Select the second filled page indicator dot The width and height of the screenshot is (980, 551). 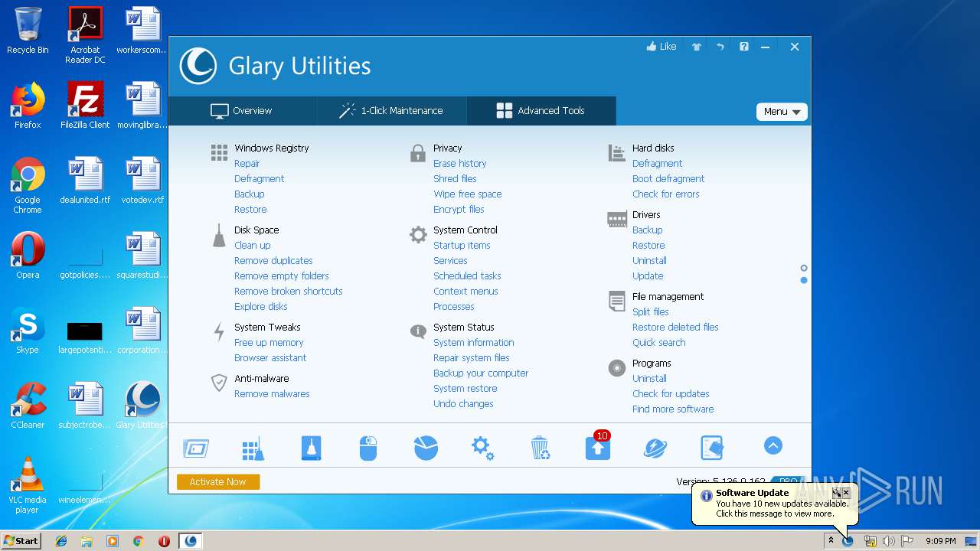coord(804,280)
